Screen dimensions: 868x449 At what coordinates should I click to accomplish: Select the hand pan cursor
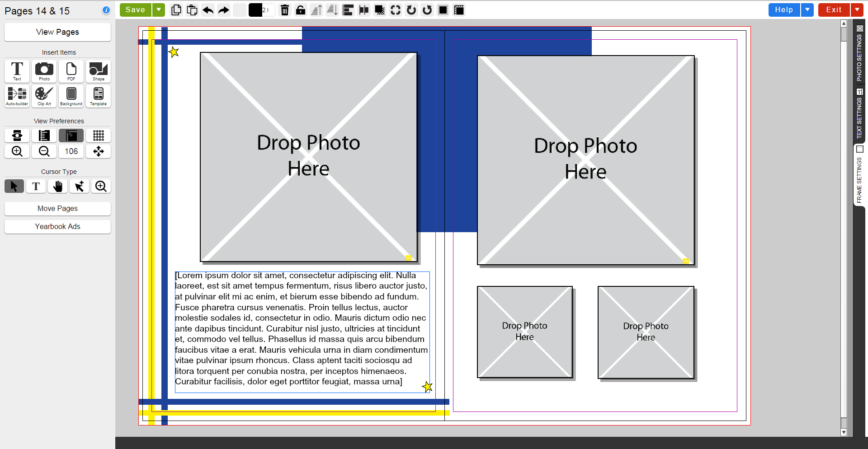(x=57, y=186)
